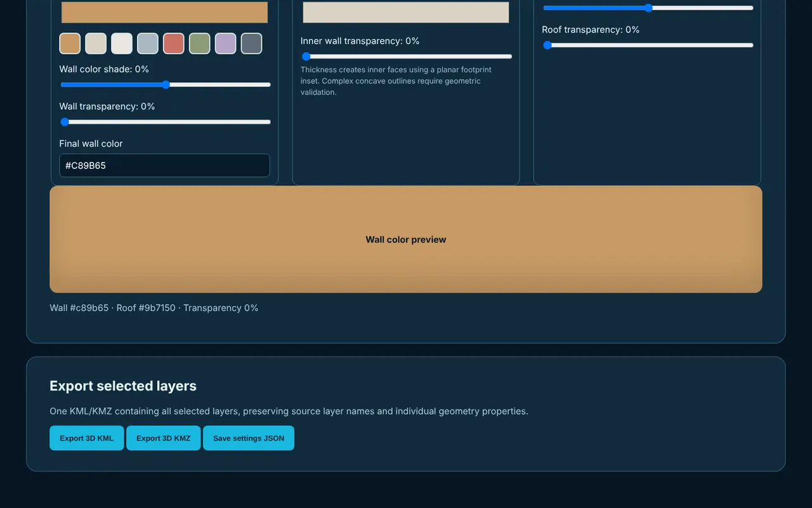
Task: Pick the slate gray wall color swatch
Action: pos(252,44)
